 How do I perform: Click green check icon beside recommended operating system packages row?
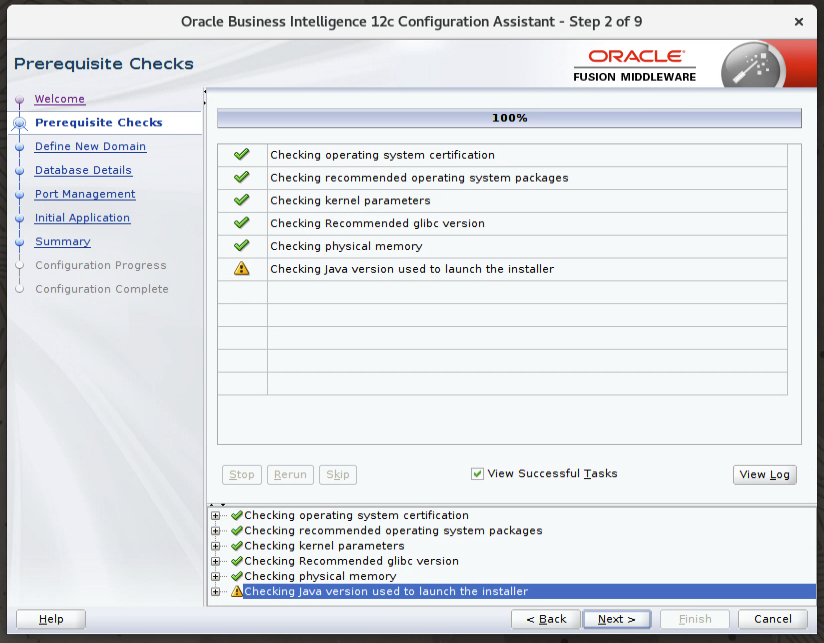[242, 177]
